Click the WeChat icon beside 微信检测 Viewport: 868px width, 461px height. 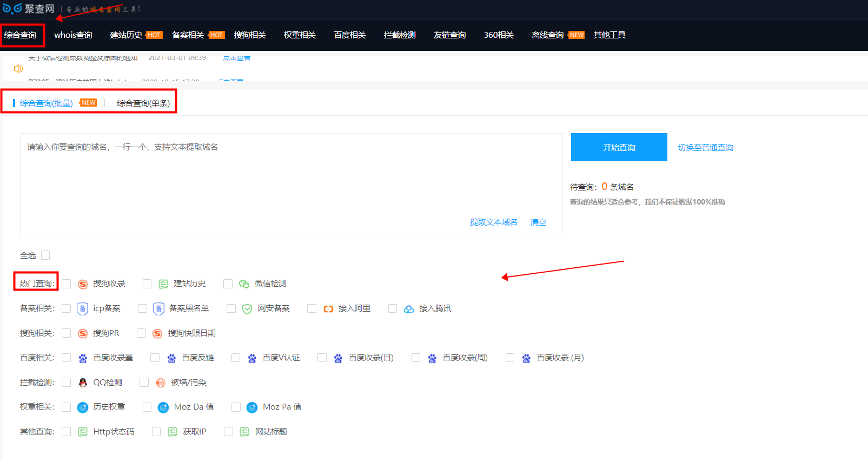tap(244, 284)
